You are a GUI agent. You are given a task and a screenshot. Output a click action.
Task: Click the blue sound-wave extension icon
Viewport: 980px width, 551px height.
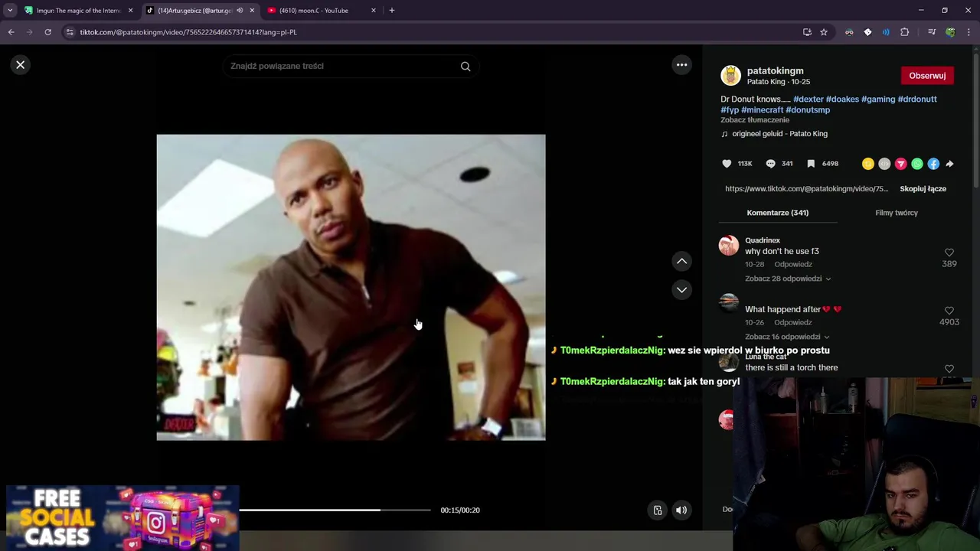click(x=886, y=32)
